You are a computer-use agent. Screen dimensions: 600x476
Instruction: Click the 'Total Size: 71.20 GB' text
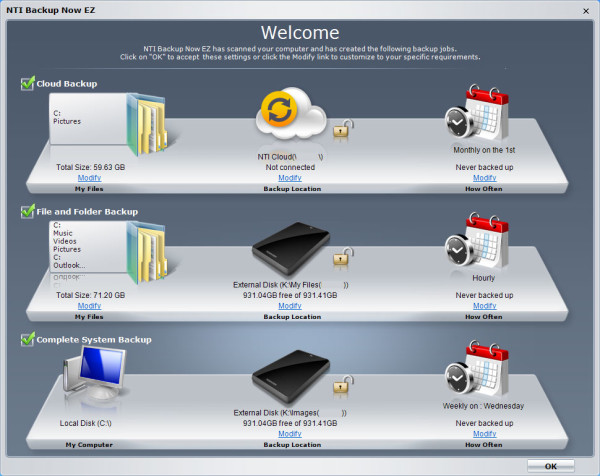(x=91, y=295)
